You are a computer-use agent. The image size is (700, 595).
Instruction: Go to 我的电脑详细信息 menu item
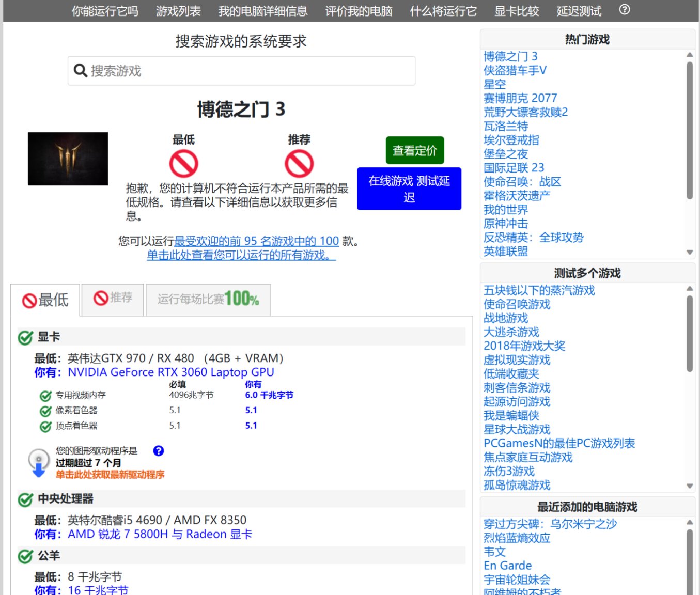pyautogui.click(x=262, y=11)
